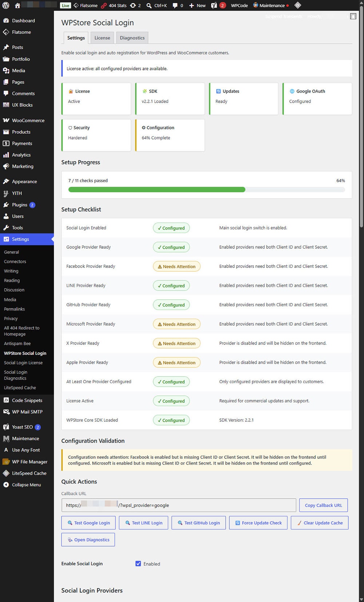This screenshot has width=364, height=602.
Task: Click the Google OAuth status card
Action: [317, 99]
